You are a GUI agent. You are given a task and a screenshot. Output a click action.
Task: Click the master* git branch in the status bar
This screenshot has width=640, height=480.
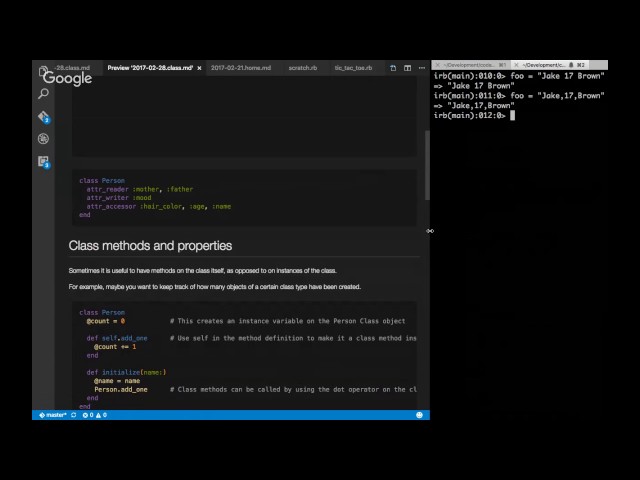tap(53, 415)
